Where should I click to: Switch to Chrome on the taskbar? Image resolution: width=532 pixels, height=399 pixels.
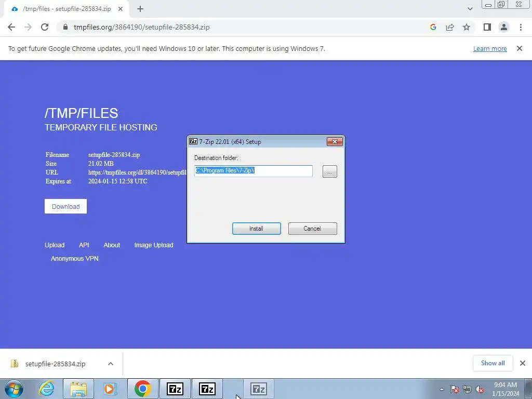click(142, 389)
